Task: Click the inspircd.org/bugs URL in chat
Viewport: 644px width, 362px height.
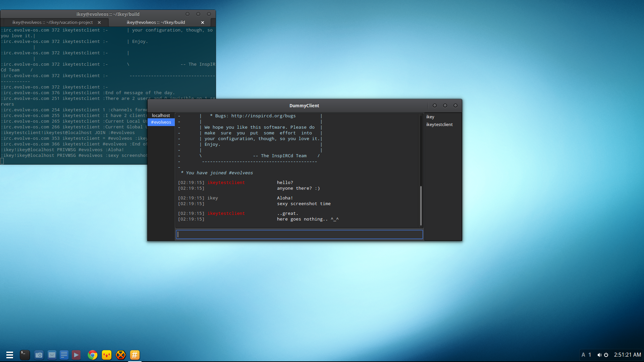Action: (x=263, y=116)
